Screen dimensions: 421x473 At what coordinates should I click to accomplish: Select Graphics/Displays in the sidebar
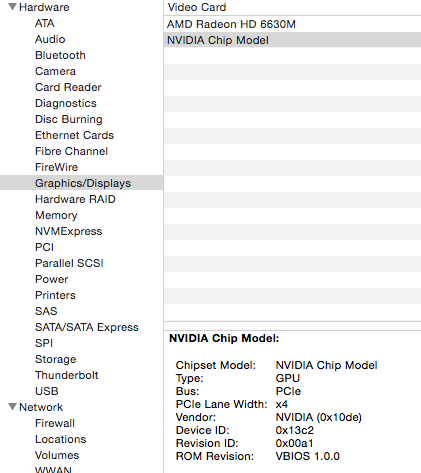point(82,183)
